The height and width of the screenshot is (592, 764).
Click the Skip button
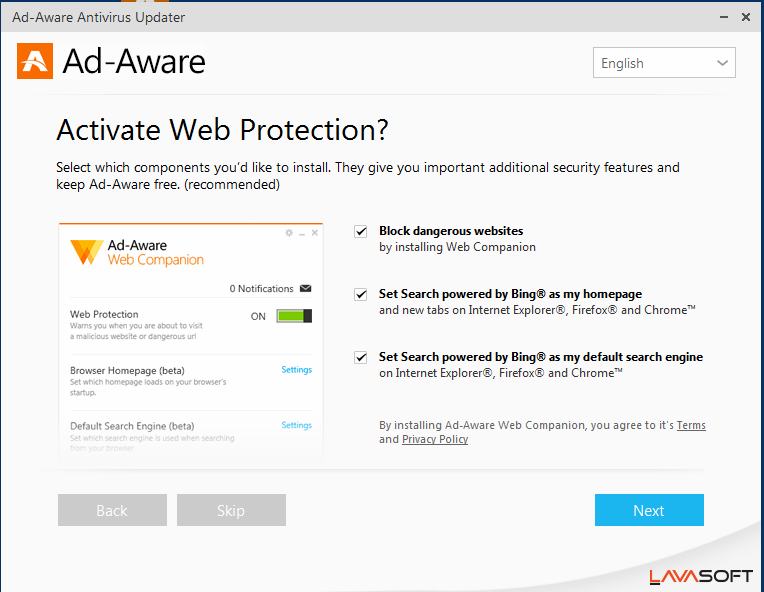coord(231,510)
